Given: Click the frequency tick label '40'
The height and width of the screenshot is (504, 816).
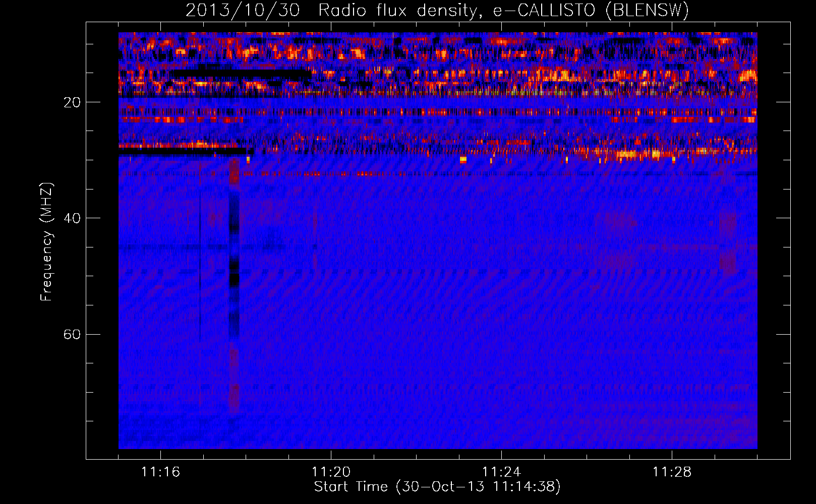Looking at the screenshot, I should coord(72,218).
